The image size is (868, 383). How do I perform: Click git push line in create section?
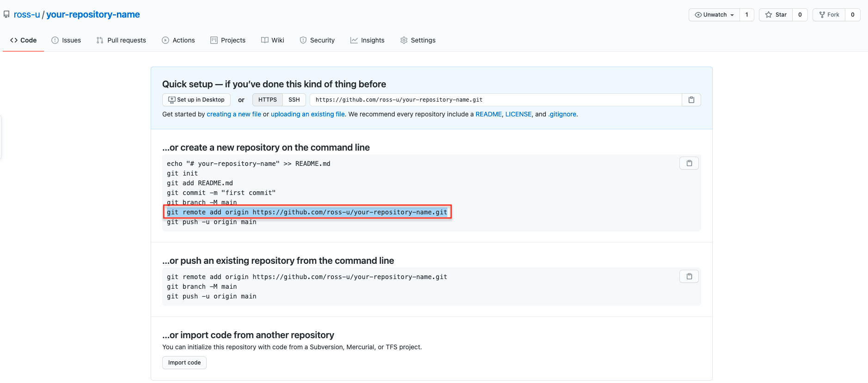[212, 222]
